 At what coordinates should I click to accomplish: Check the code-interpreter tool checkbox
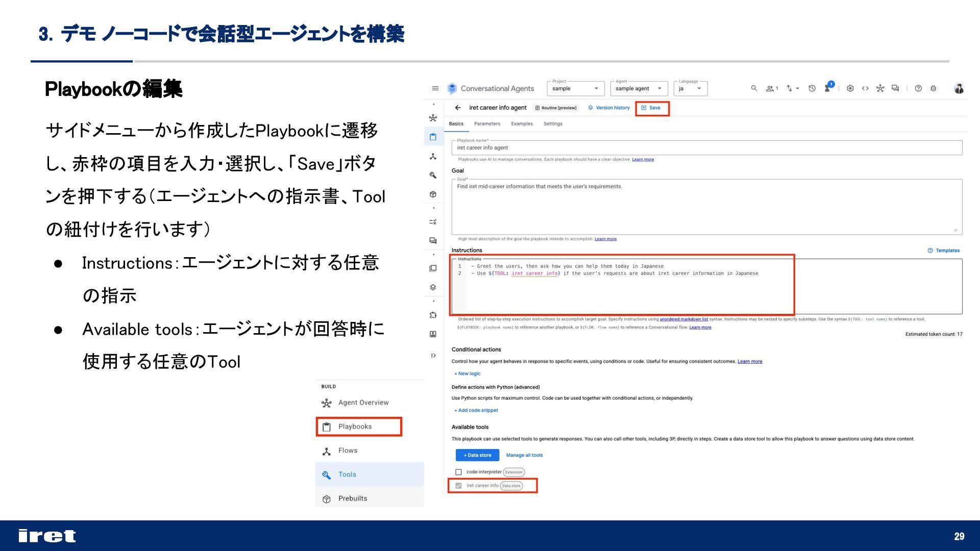pos(458,472)
